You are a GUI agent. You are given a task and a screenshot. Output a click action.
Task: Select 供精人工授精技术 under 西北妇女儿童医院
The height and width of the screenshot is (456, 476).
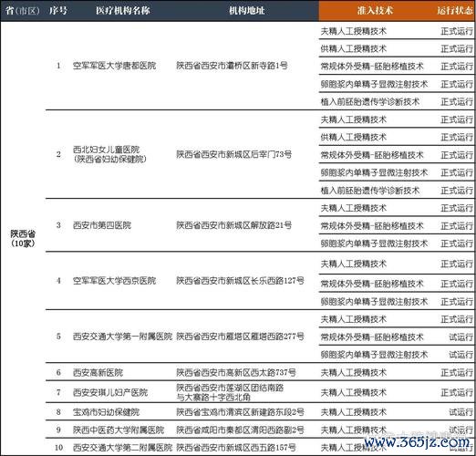pyautogui.click(x=354, y=138)
